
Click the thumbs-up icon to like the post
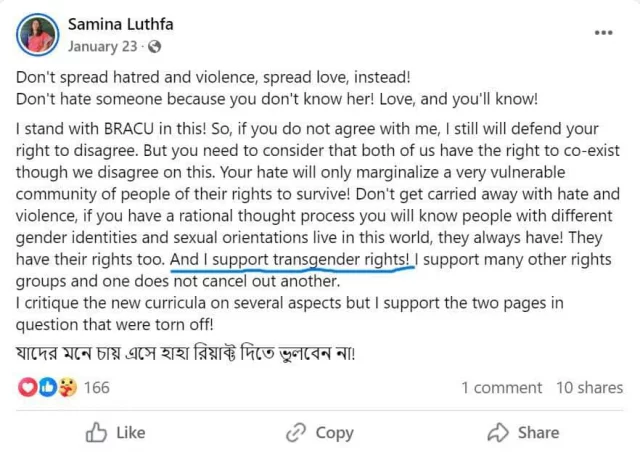pyautogui.click(x=96, y=432)
